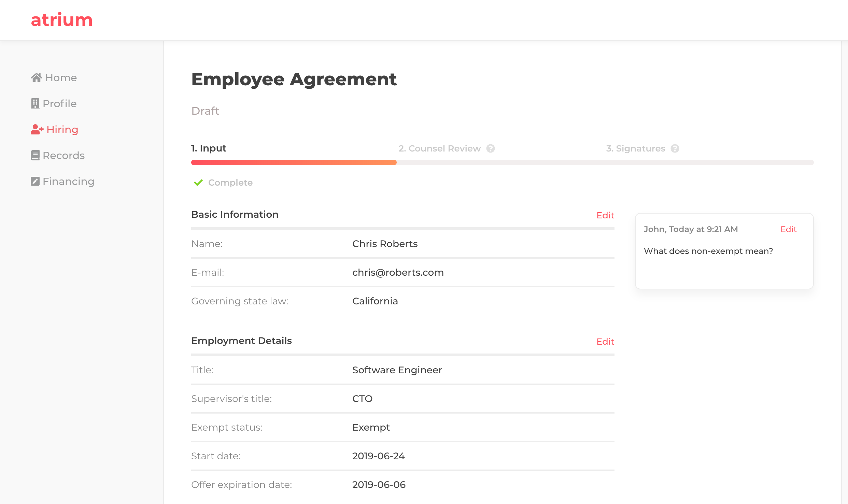Click the green Complete checkmark
This screenshot has width=848, height=504.
198,183
